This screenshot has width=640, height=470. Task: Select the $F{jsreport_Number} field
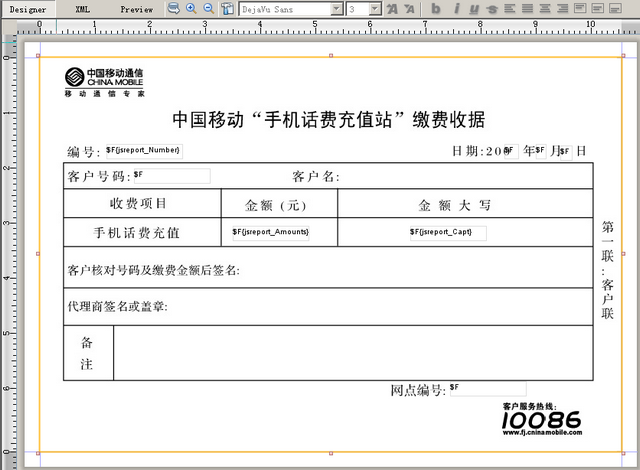pos(144,151)
